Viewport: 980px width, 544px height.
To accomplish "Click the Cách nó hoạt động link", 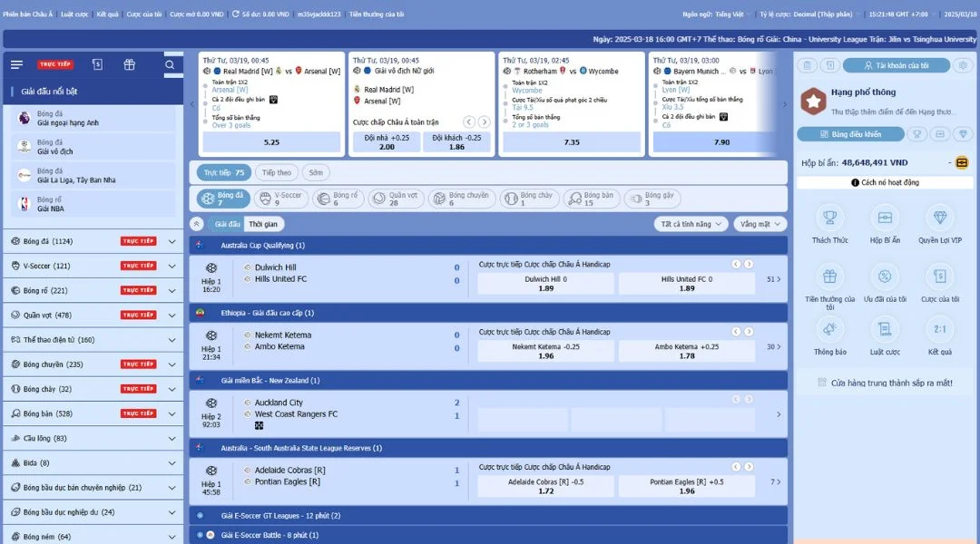I will tap(885, 182).
